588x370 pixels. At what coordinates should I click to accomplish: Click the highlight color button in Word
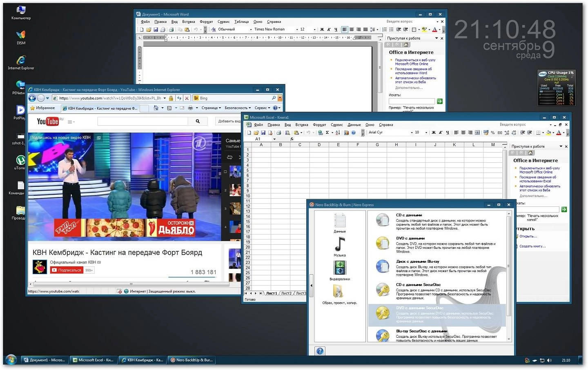click(x=424, y=29)
